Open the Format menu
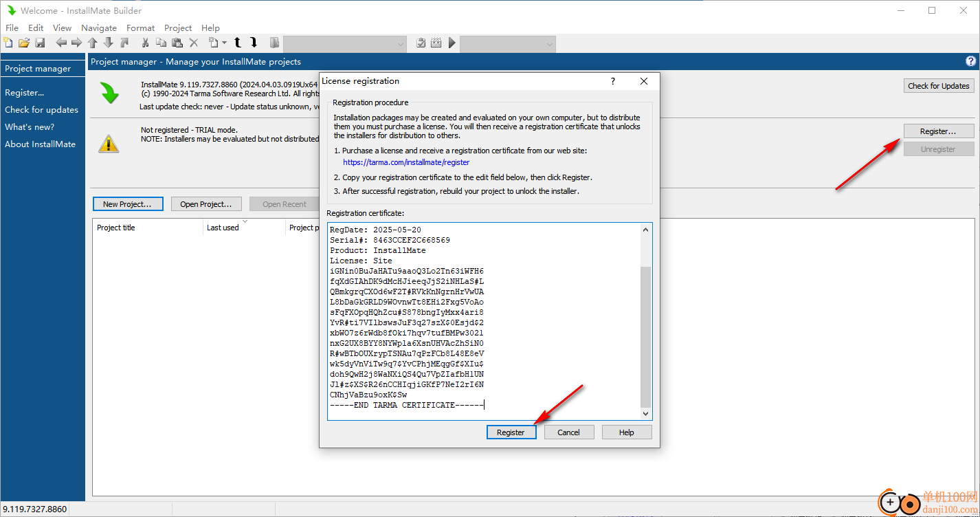Image resolution: width=980 pixels, height=517 pixels. tap(140, 28)
